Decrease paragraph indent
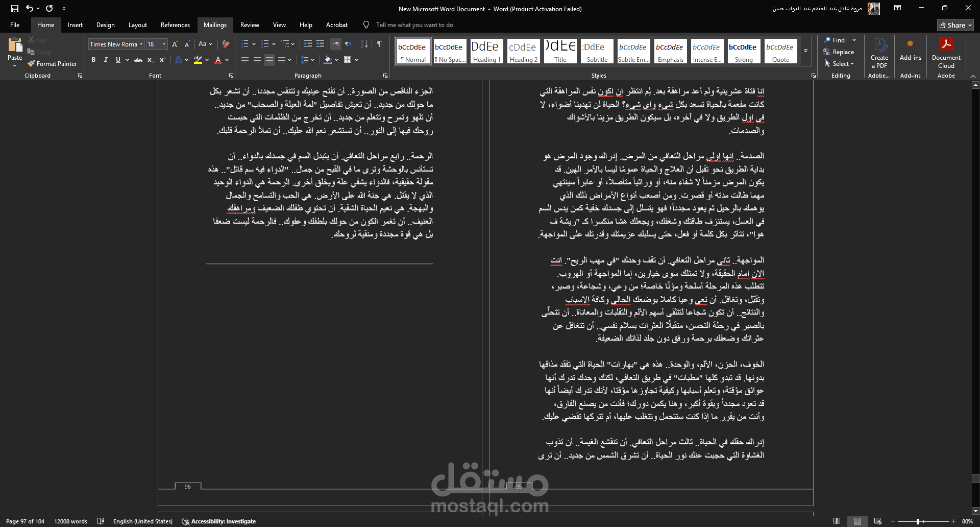 click(308, 44)
